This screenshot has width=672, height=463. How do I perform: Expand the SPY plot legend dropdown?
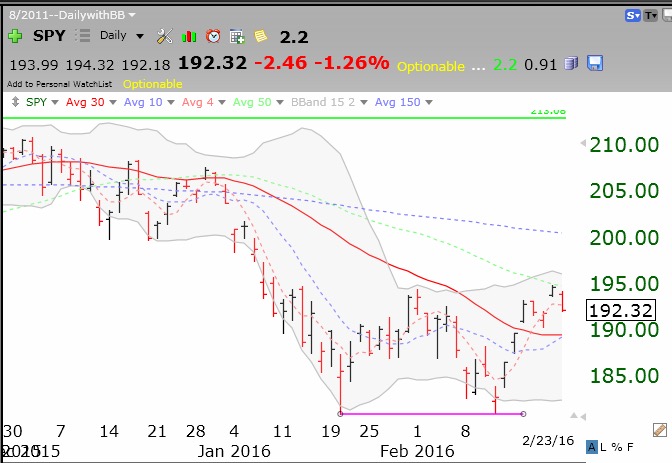55,102
